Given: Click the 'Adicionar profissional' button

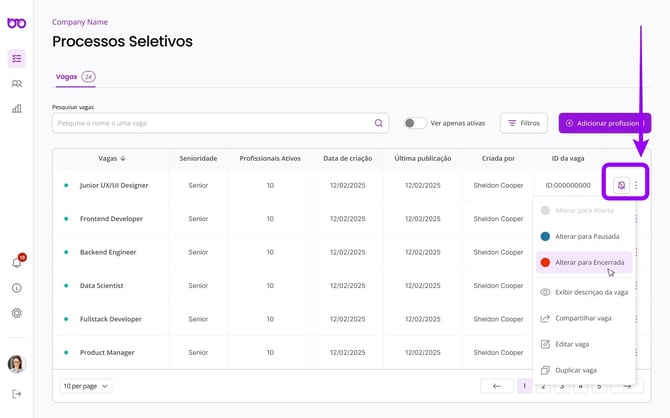Looking at the screenshot, I should tap(604, 123).
